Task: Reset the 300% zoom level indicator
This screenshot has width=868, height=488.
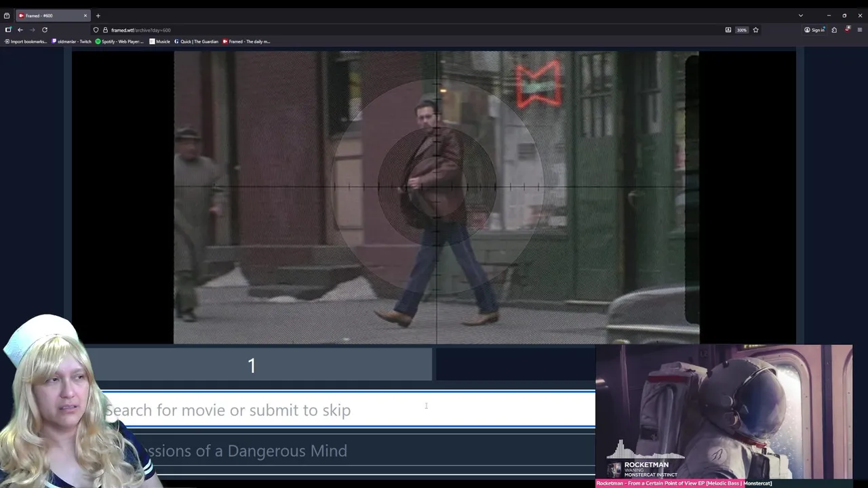Action: coord(742,30)
